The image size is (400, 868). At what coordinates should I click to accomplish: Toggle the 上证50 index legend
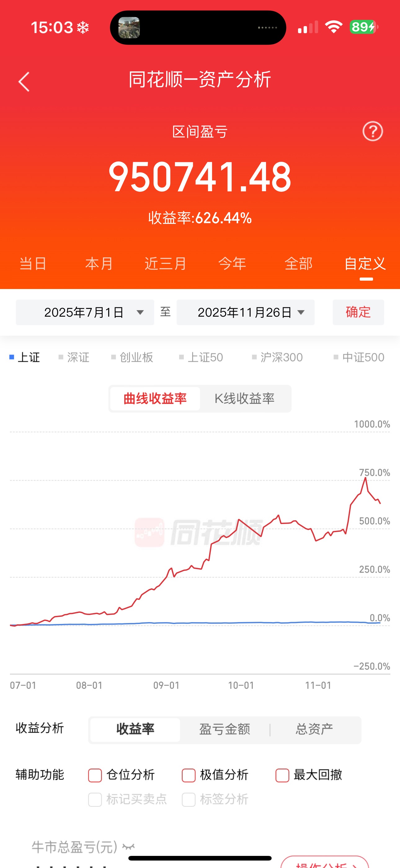coord(201,357)
